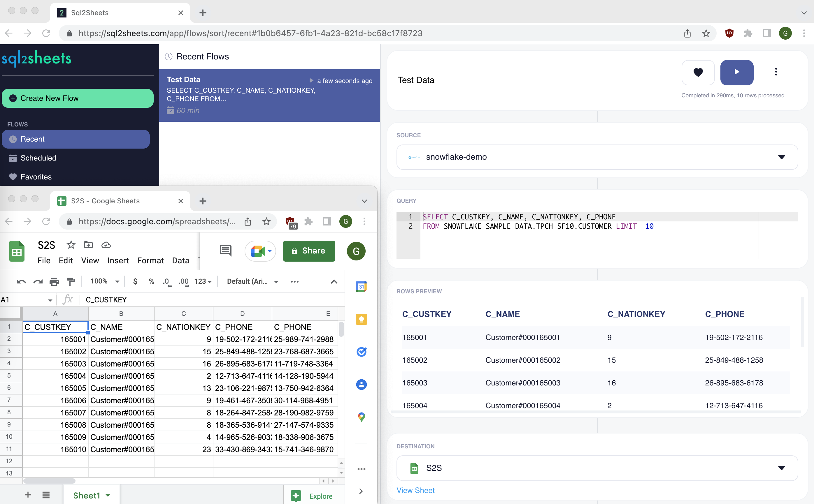Click the C_PHONE column header in Rows Preview
This screenshot has width=814, height=504.
point(724,314)
